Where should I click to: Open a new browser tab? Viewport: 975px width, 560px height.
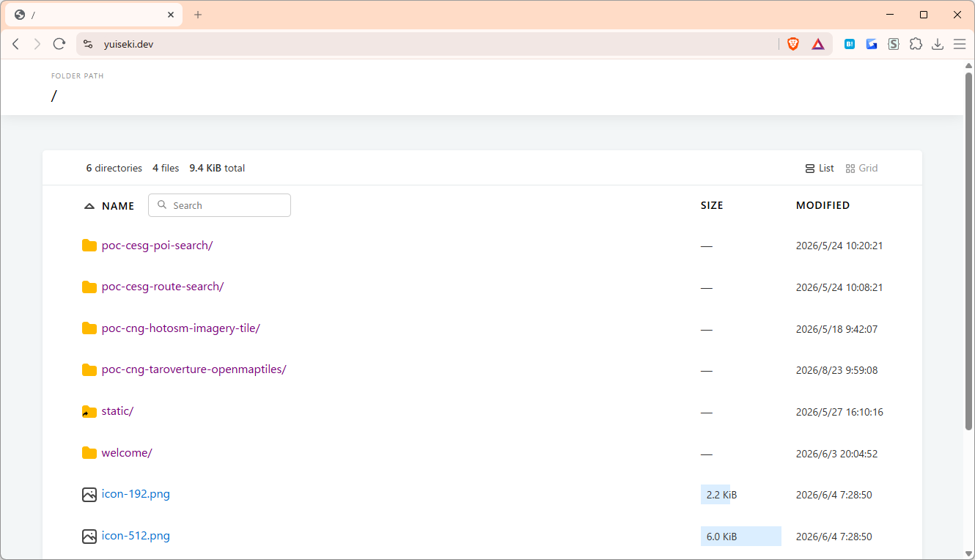tap(198, 15)
